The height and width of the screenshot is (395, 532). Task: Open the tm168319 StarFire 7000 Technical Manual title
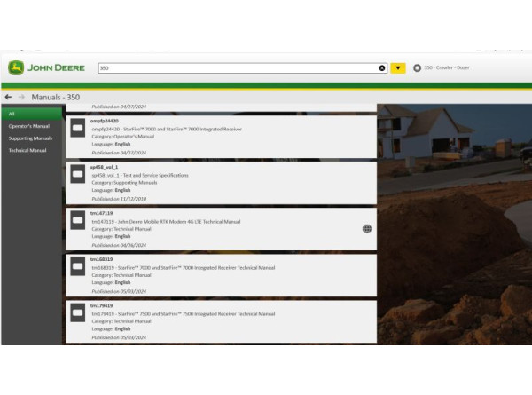tap(183, 267)
